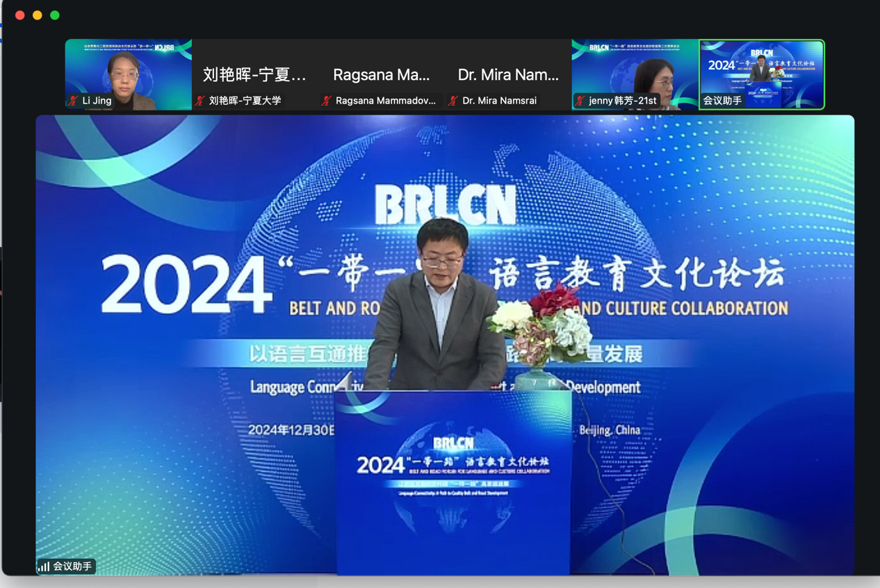Enter full screen with green button
Image resolution: width=880 pixels, height=588 pixels.
tap(55, 15)
